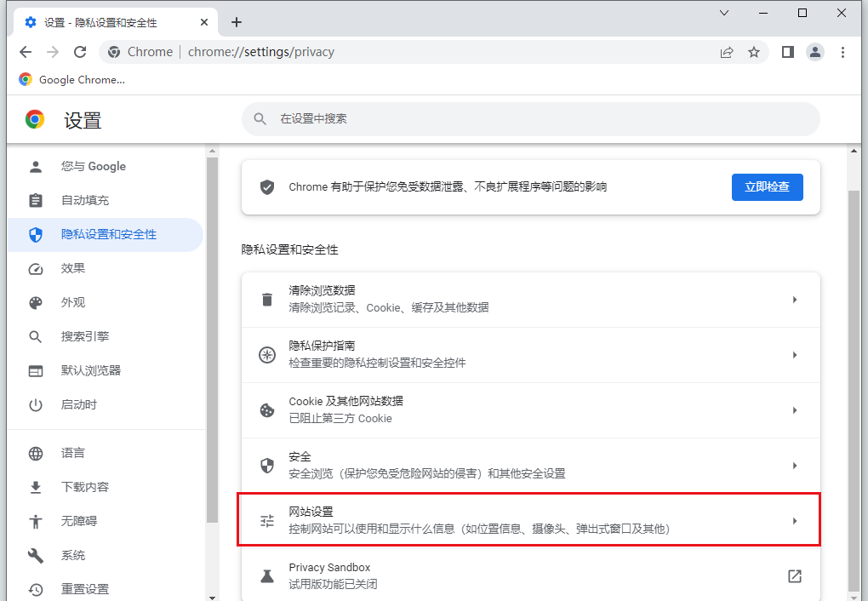Viewport: 868px width, 601px height.
Task: Select 搜索引擎 in sidebar menu
Action: coord(85,337)
